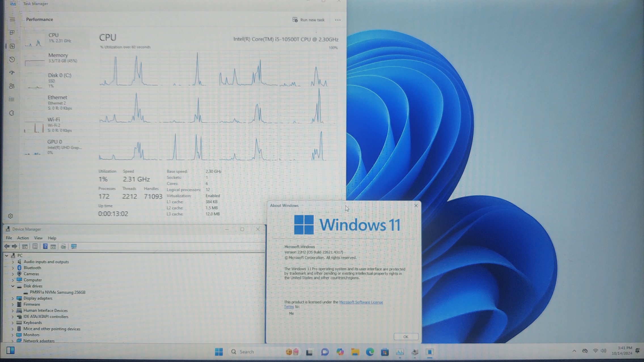
Task: Expand the Display adapters node
Action: pos(13,298)
